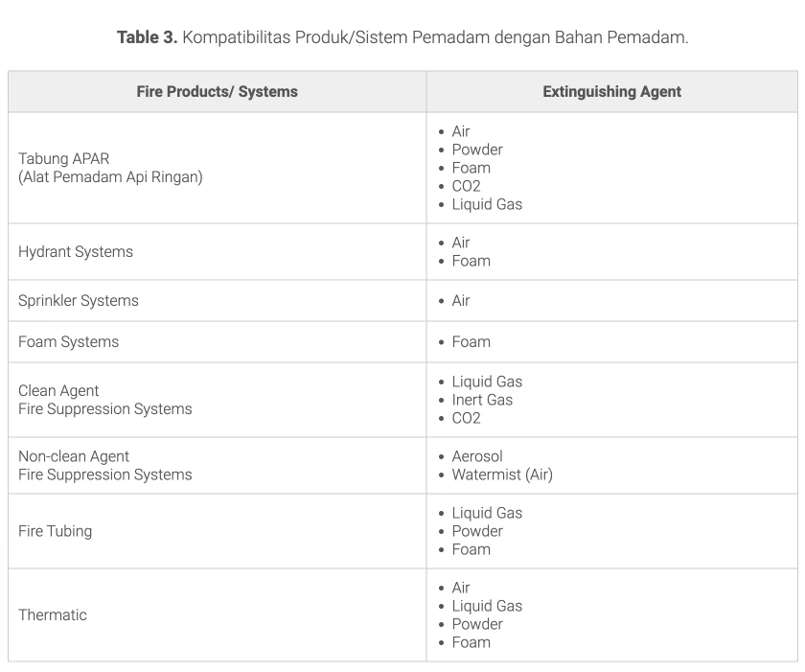The image size is (805, 672).
Task: Select "Foam" in the Foam Systems row
Action: 471,342
